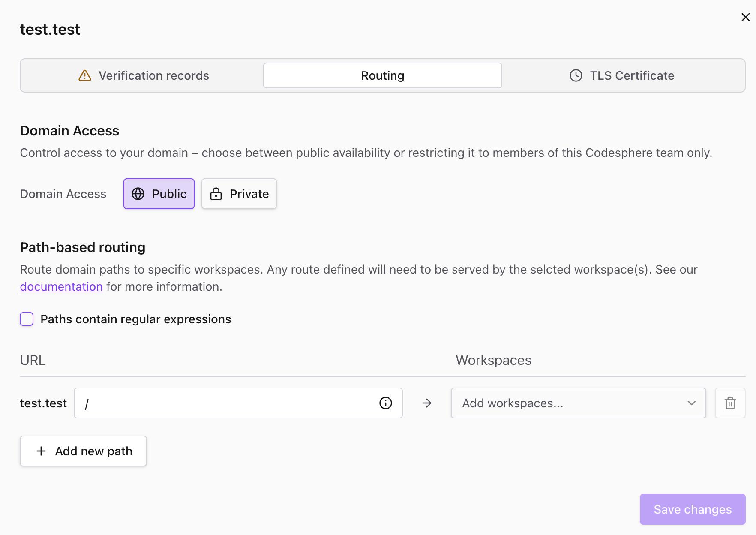Enable paths contain regular expressions
This screenshot has width=756, height=535.
(26, 319)
